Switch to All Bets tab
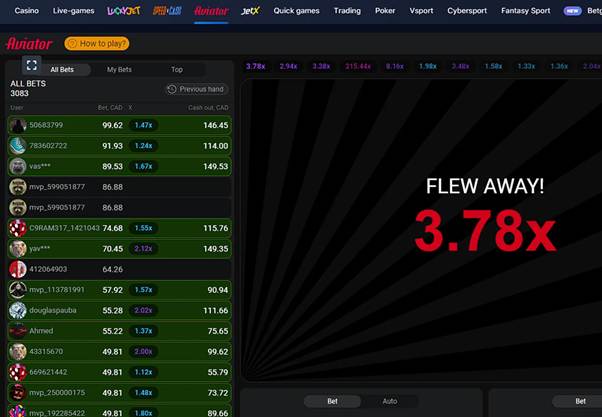Image resolution: width=602 pixels, height=417 pixels. point(62,70)
